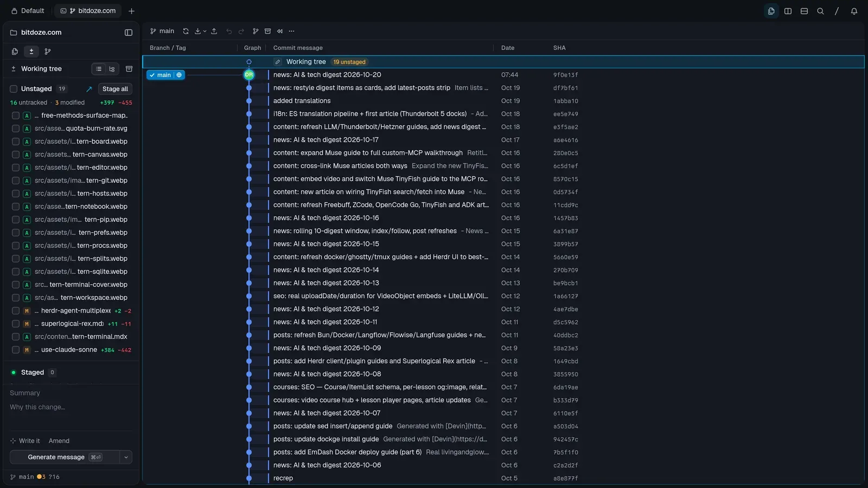Check the herdr-agent-multiplexer file checkbox
This screenshot has width=868, height=488.
[x=16, y=311]
